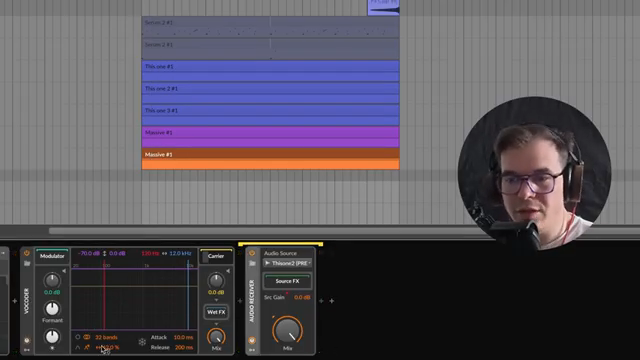Select the first Serum 2 #1 clip
This screenshot has width=640, height=360.
click(270, 27)
